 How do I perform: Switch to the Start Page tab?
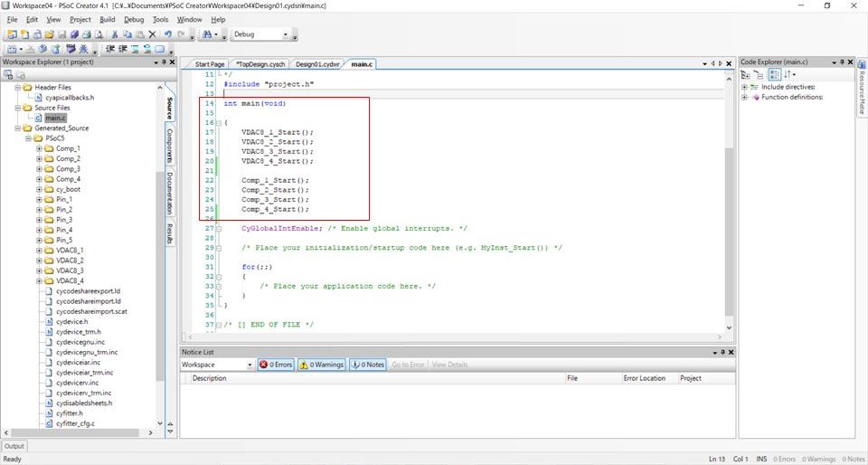click(x=209, y=64)
